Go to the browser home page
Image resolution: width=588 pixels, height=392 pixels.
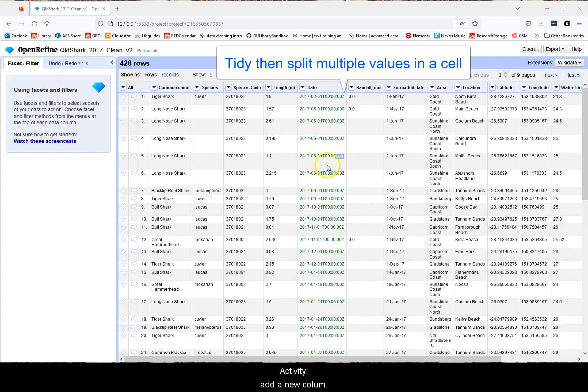[x=47, y=24]
